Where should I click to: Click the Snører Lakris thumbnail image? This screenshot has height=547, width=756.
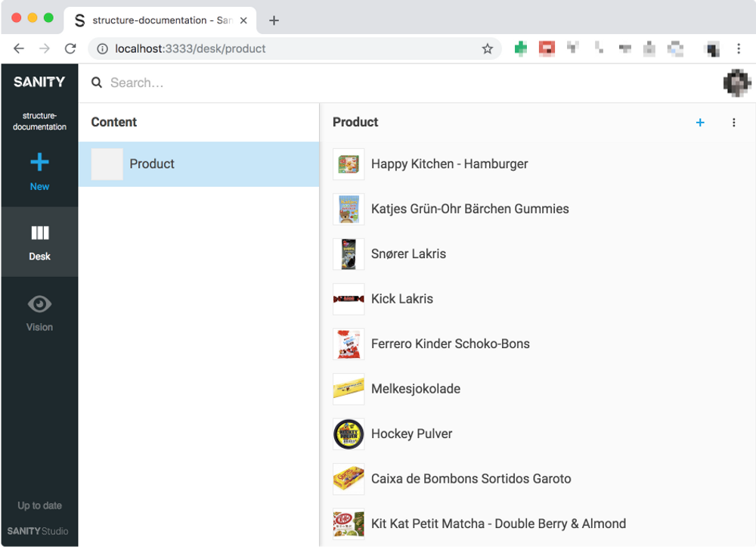[349, 254]
